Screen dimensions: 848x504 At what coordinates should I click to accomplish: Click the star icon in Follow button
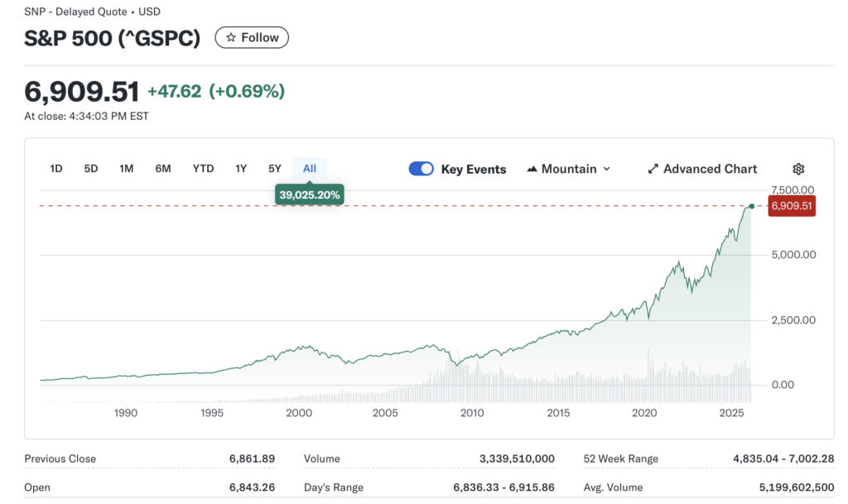231,37
